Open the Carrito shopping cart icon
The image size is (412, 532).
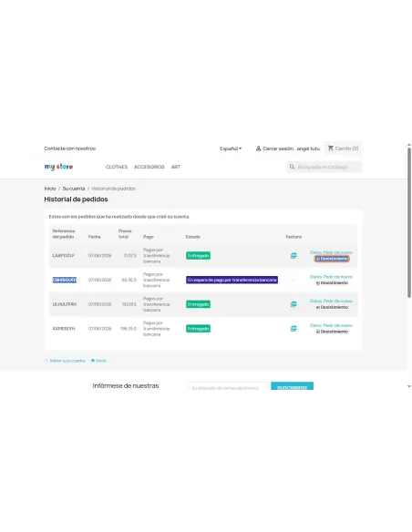(x=331, y=148)
